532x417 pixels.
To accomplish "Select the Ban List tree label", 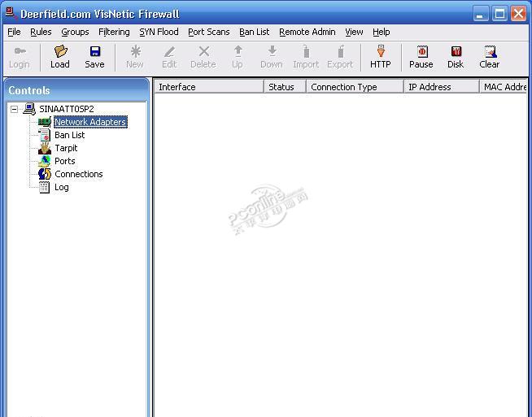I will 70,135.
